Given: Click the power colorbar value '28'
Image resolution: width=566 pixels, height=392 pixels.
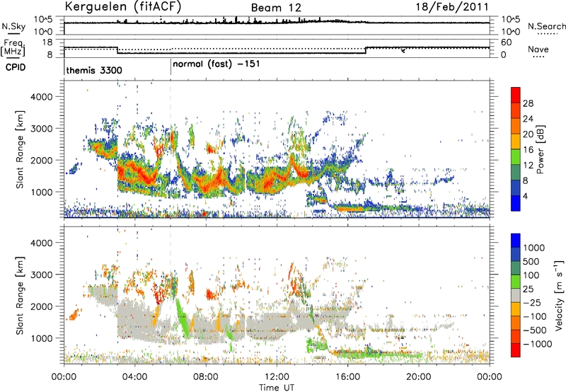Looking at the screenshot, I should click(528, 103).
